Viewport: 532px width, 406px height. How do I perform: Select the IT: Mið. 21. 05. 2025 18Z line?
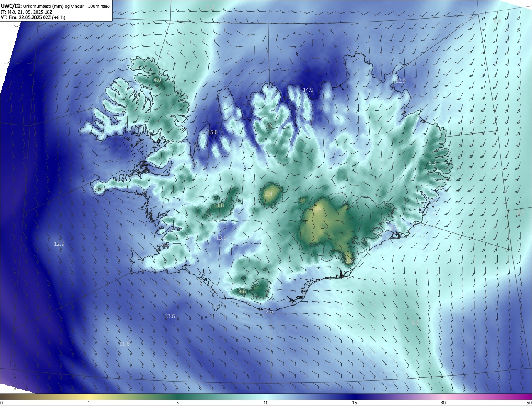pyautogui.click(x=27, y=12)
